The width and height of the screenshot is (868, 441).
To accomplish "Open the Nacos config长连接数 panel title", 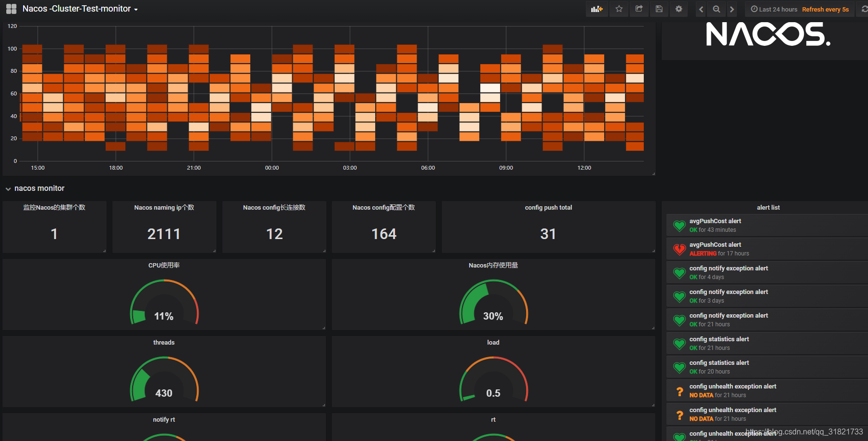I will (274, 207).
